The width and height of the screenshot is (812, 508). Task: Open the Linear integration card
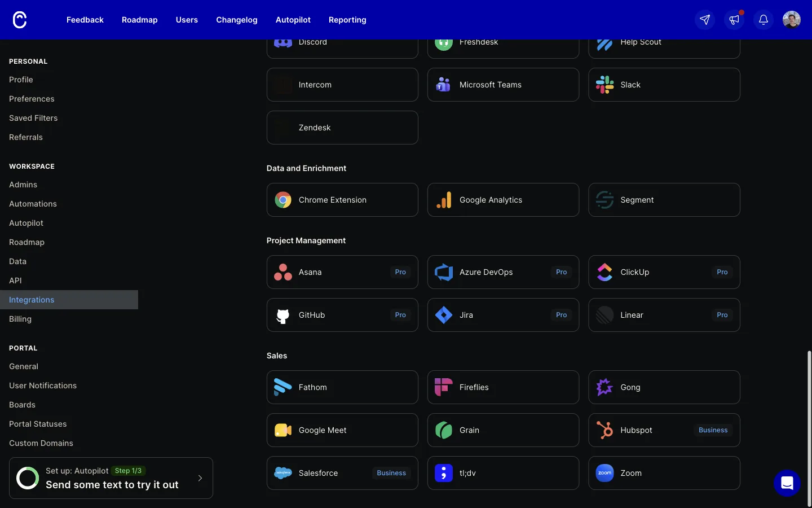(x=664, y=315)
